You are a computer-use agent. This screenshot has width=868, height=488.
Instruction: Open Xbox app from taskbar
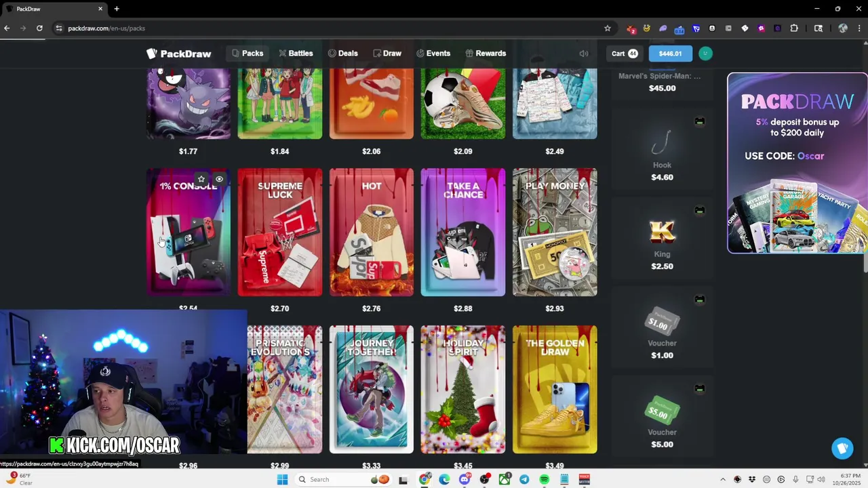pos(504,480)
